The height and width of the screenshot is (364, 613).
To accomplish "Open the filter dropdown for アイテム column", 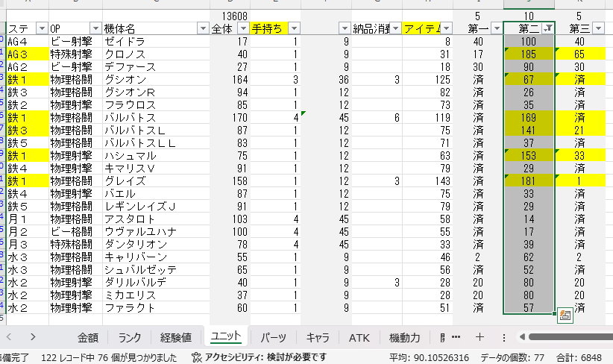I will coord(447,28).
